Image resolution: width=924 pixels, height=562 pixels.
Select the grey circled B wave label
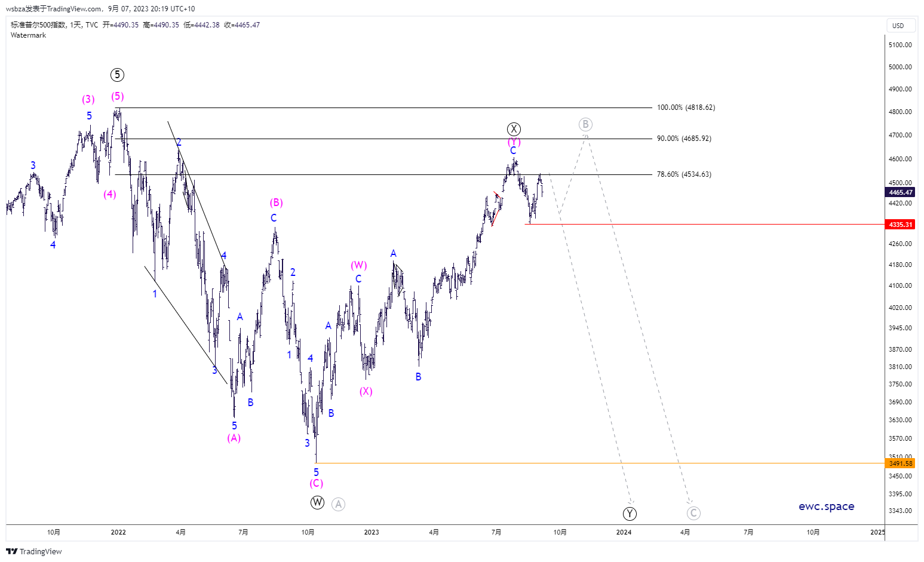point(585,124)
